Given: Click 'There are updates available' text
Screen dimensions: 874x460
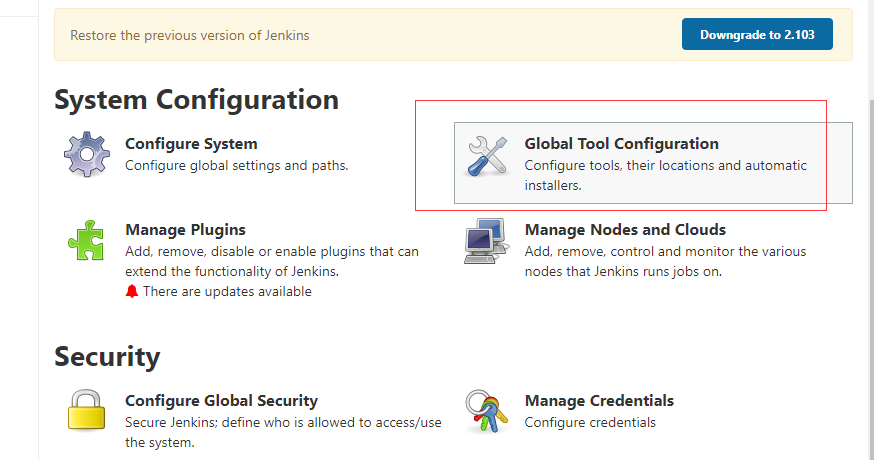Looking at the screenshot, I should (x=227, y=291).
